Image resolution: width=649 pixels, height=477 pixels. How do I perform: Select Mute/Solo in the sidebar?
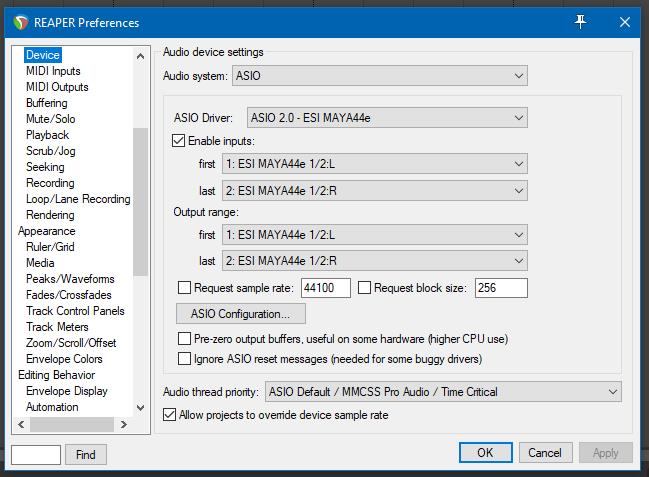pyautogui.click(x=50, y=119)
